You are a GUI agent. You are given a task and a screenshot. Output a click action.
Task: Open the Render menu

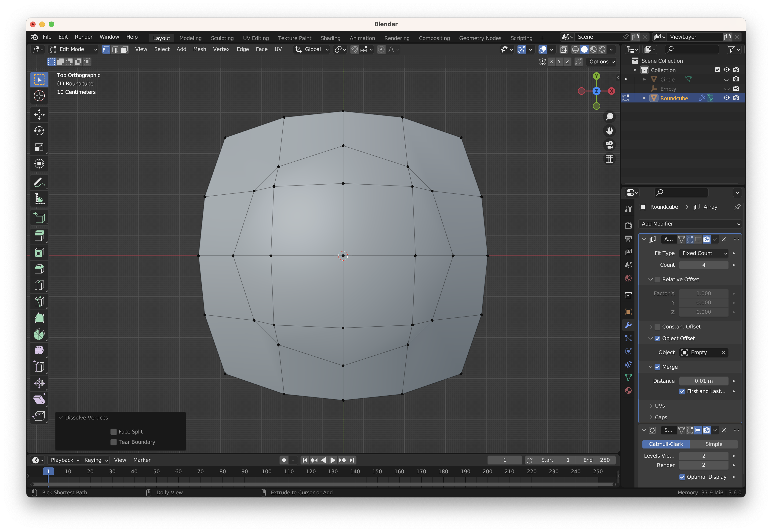tap(84, 37)
